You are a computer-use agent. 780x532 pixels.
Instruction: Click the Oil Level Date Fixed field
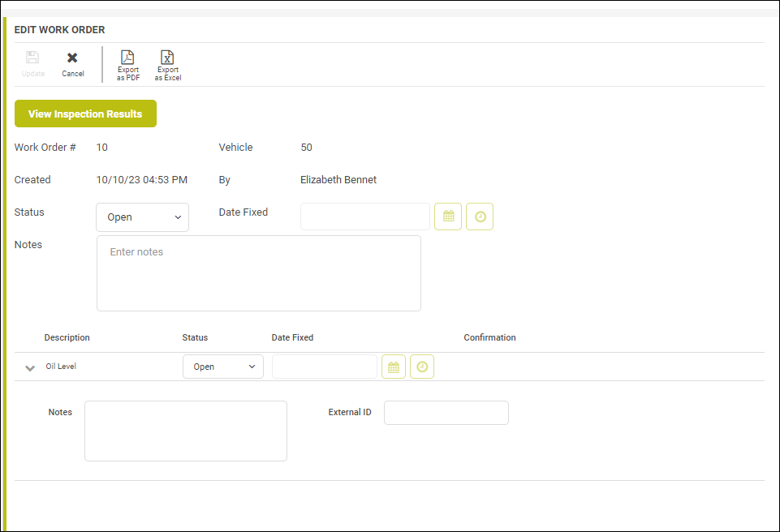[x=325, y=367]
